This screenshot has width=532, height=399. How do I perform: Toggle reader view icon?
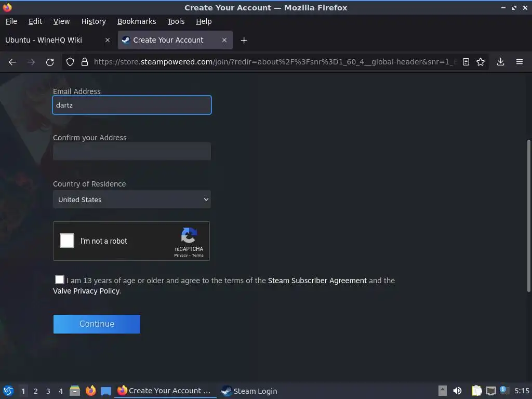(x=466, y=62)
